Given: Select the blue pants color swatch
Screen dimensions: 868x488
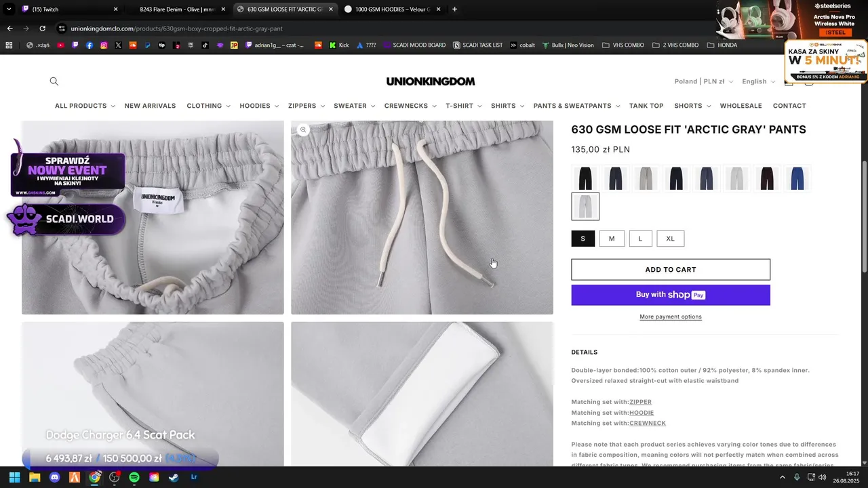Looking at the screenshot, I should [x=797, y=178].
